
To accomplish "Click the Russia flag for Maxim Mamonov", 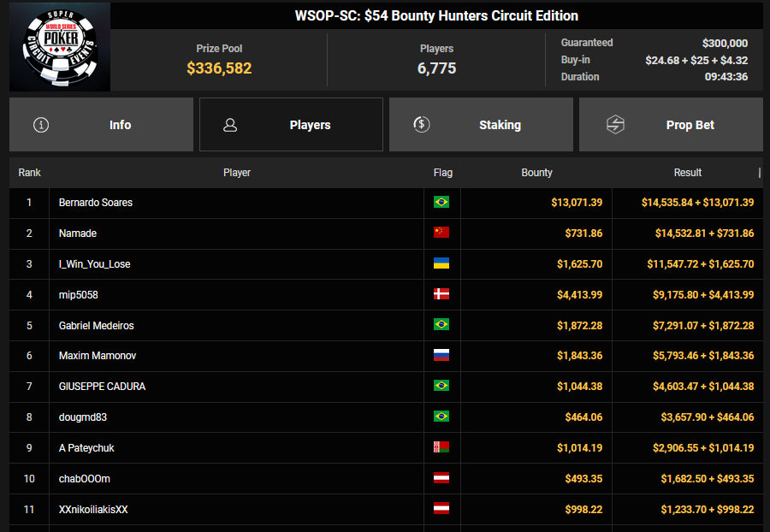I will point(441,355).
